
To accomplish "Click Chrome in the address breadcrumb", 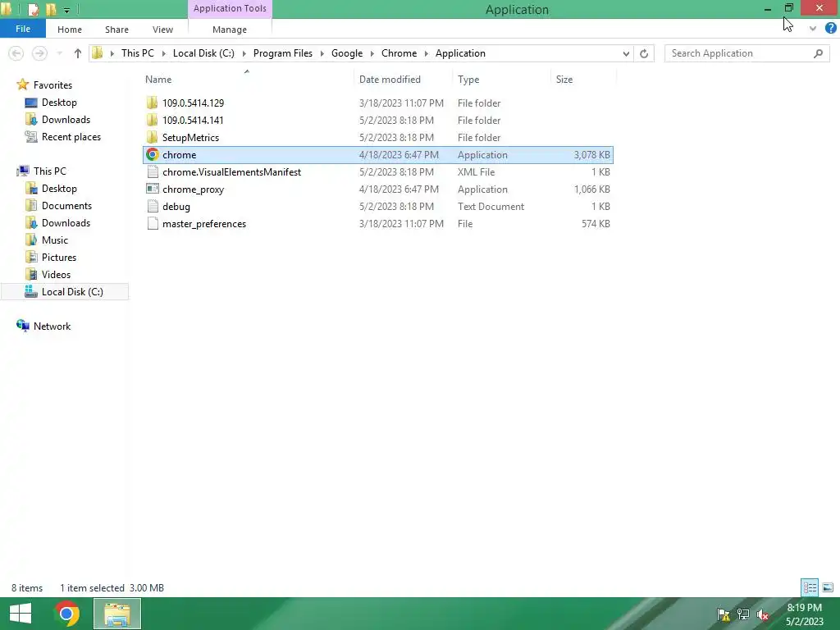I will pyautogui.click(x=399, y=53).
